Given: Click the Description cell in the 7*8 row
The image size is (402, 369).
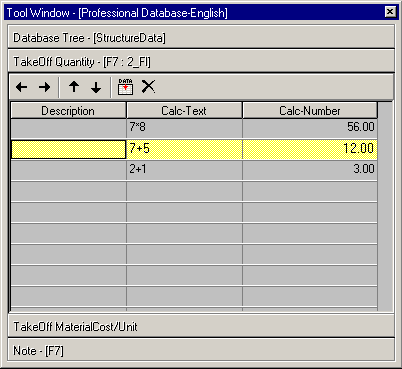Looking at the screenshot, I should 68,128.
